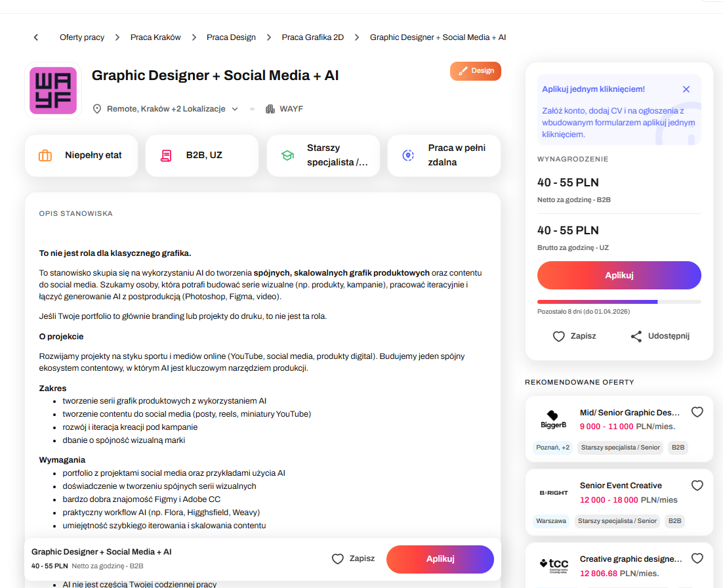This screenshot has height=588, width=723.
Task: Favorite the Senior Event Creative offer
Action: pyautogui.click(x=697, y=486)
